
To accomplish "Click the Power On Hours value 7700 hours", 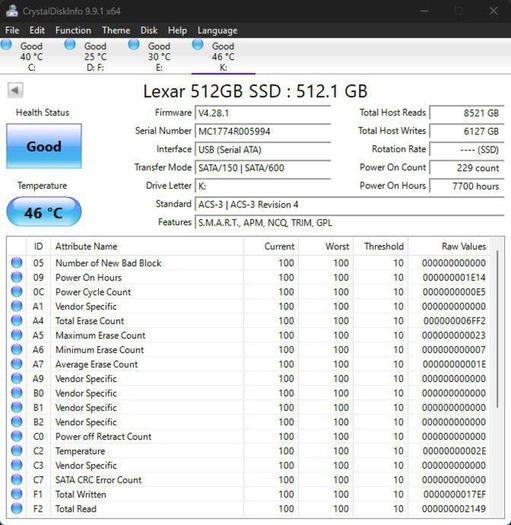I will pos(467,186).
